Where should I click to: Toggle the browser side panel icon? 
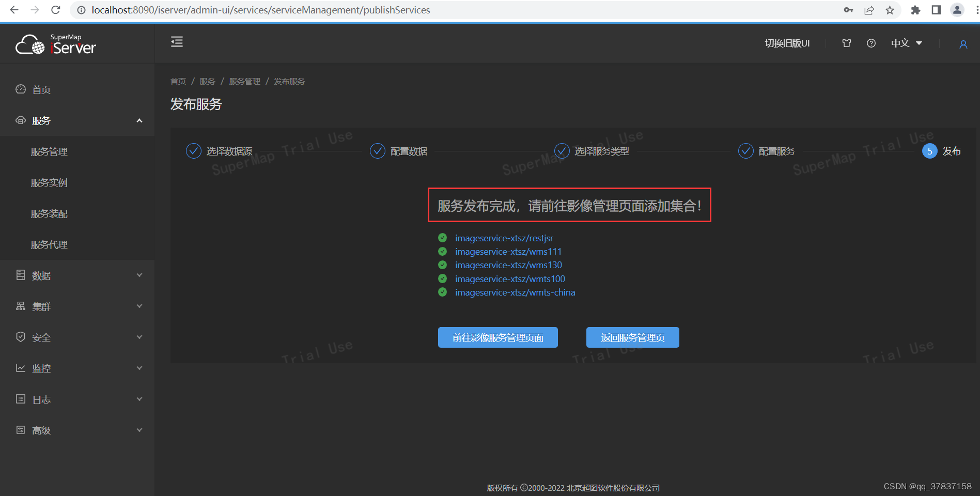936,10
